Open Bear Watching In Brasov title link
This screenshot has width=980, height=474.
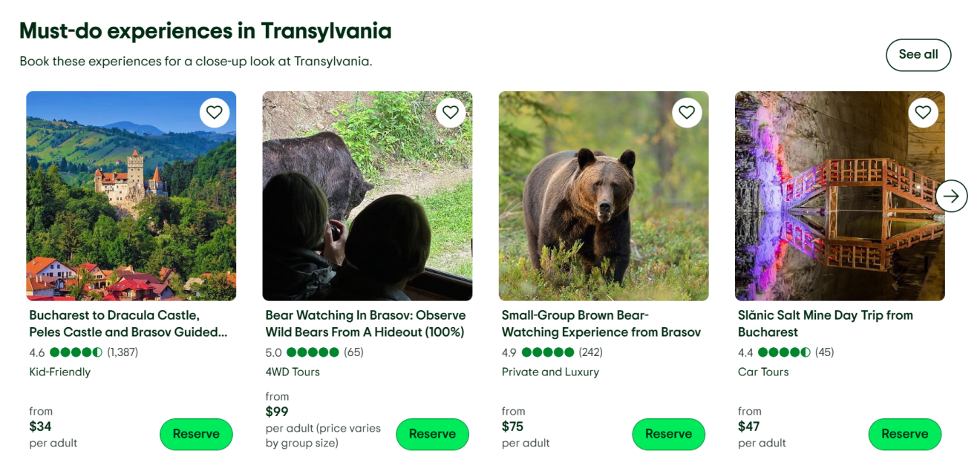(x=365, y=323)
